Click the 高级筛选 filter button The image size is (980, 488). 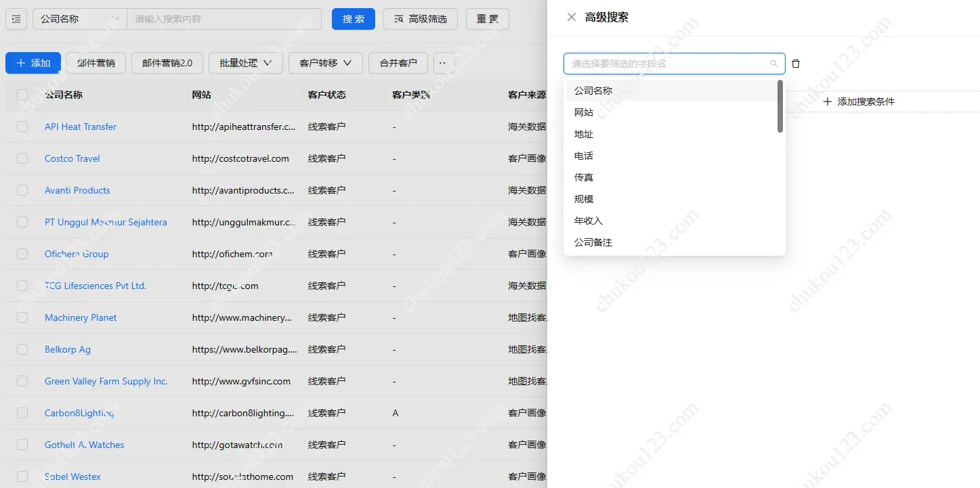tap(421, 19)
